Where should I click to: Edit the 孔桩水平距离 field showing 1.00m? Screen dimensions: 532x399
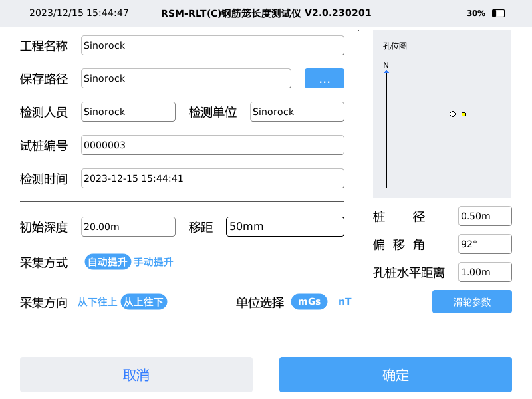tap(485, 272)
